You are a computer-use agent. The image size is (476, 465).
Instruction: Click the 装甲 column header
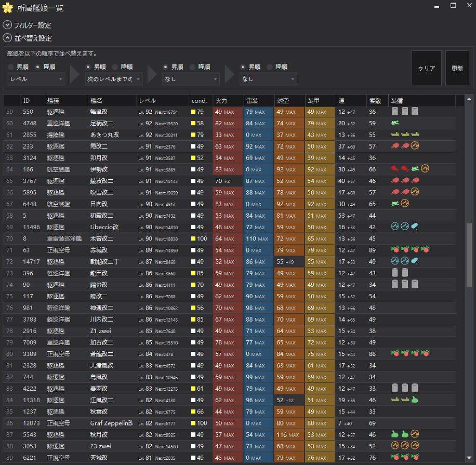tap(320, 101)
